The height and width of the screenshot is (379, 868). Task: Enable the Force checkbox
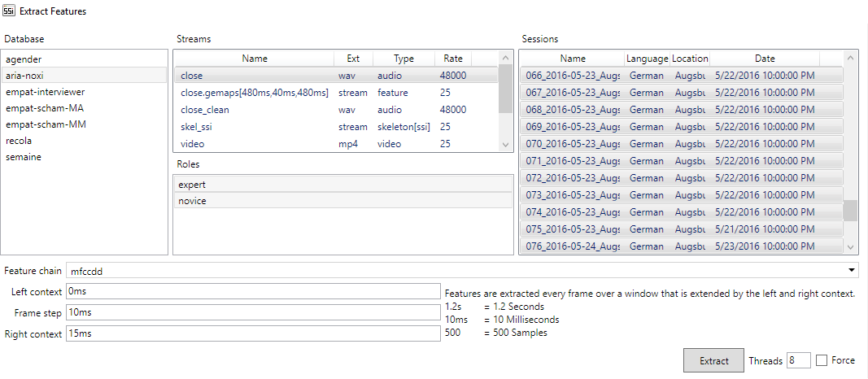click(x=822, y=360)
